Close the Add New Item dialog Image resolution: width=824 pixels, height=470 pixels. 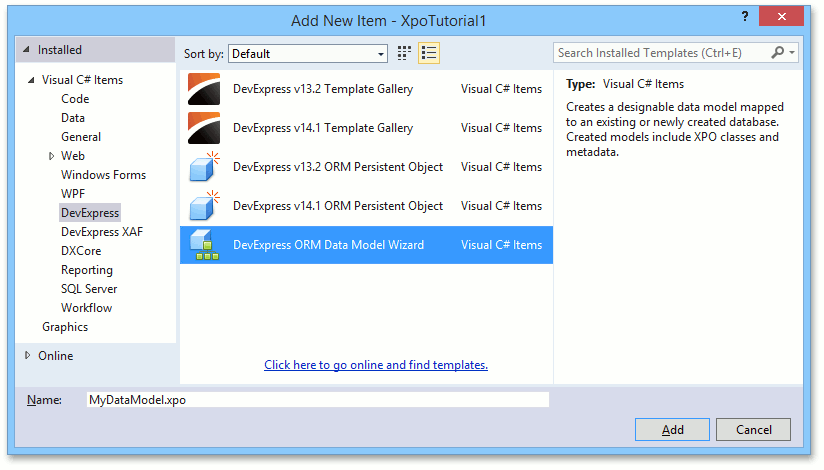click(781, 16)
